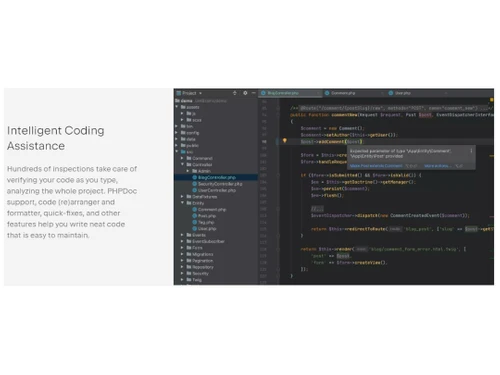The height and width of the screenshot is (375, 500).
Task: Expand the Events folder
Action: tap(182, 235)
